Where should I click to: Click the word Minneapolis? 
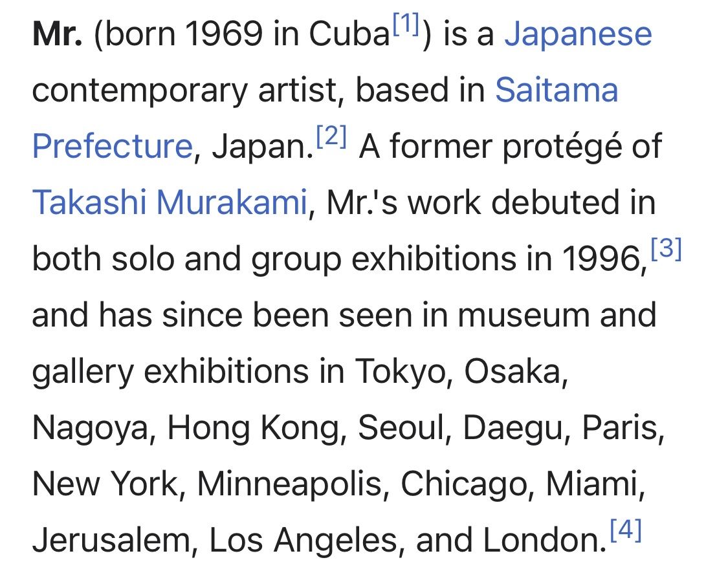pos(290,484)
